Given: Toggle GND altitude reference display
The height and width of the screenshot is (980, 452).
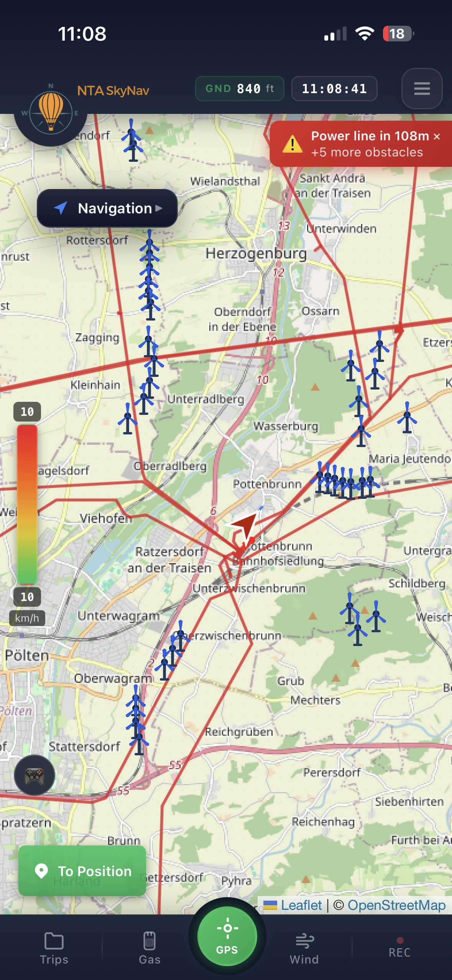Looking at the screenshot, I should 240,89.
